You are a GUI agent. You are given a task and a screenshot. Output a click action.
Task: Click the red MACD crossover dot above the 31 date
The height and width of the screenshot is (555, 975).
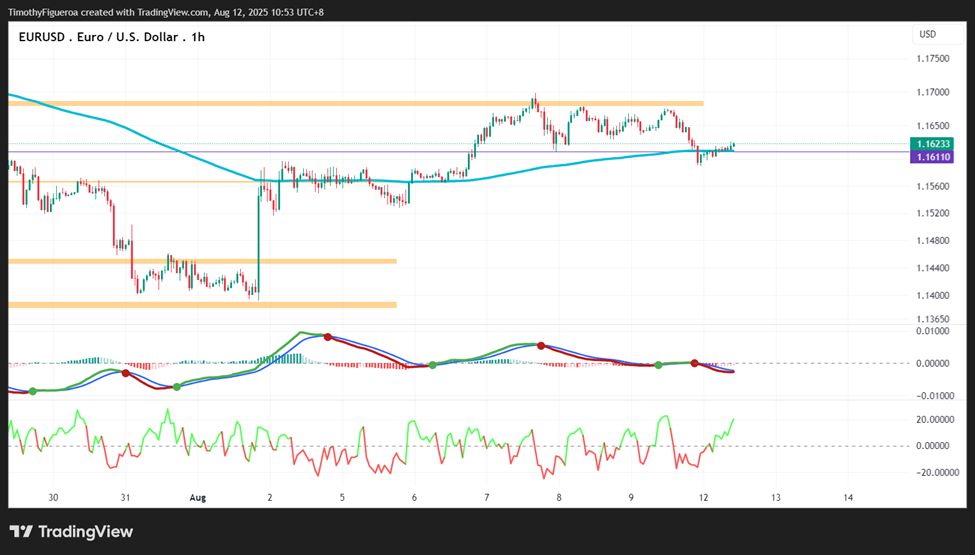[126, 373]
